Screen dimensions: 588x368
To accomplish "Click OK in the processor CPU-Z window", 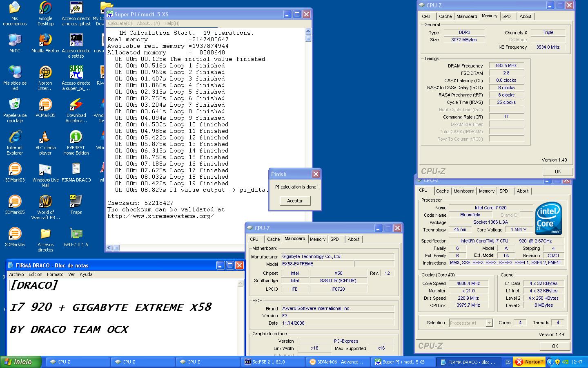I will [x=555, y=346].
